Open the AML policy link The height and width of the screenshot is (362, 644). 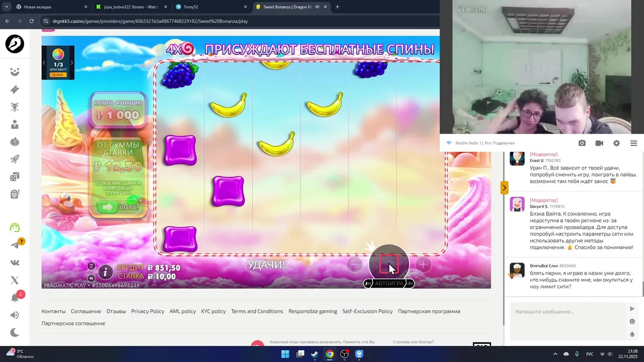[x=183, y=311]
